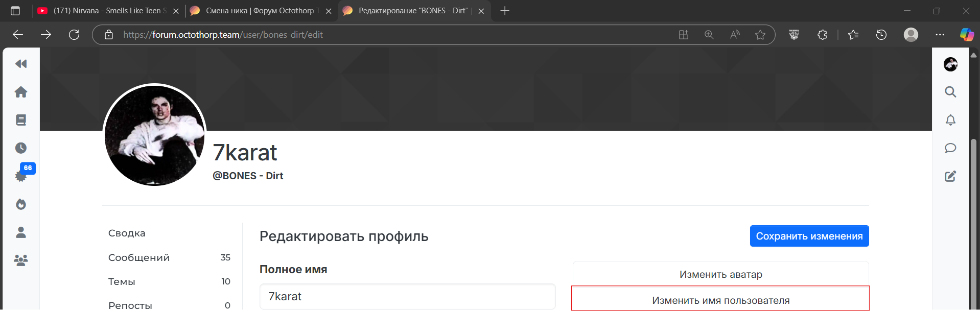Open the user avatar menu at top right
Viewport: 980px width, 311px height.
click(950, 64)
